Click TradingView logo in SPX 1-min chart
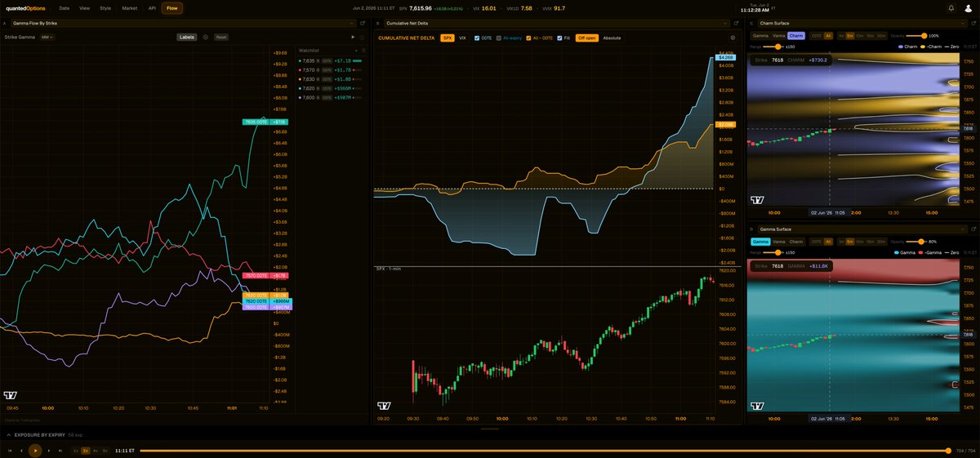The width and height of the screenshot is (980, 458). 384,406
